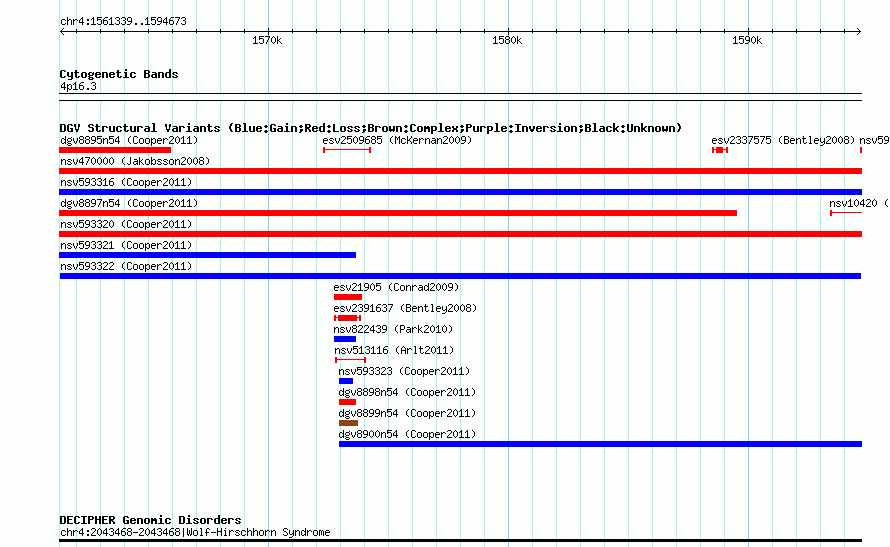Click the DECIPHER Genomic Disorders track title
Screen dimensions: 890x547
click(x=150, y=520)
